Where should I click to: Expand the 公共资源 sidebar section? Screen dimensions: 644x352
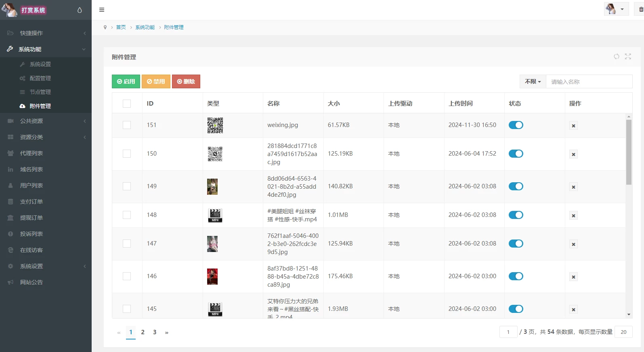click(x=46, y=121)
